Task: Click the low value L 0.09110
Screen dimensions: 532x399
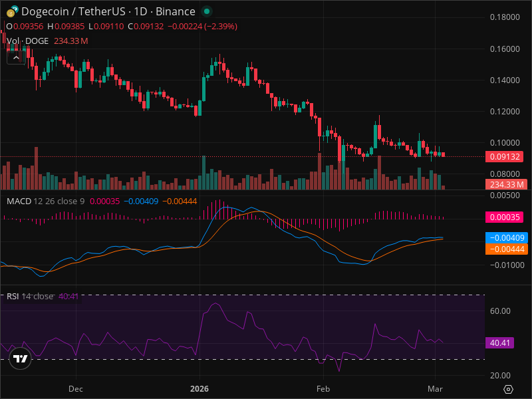Action: point(106,27)
